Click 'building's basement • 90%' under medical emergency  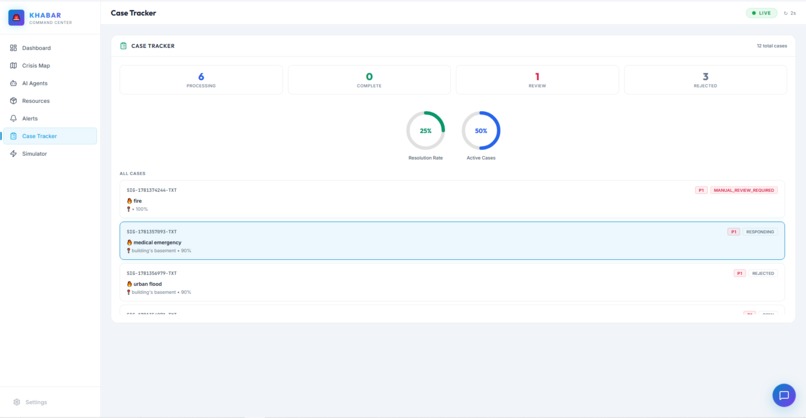click(161, 251)
